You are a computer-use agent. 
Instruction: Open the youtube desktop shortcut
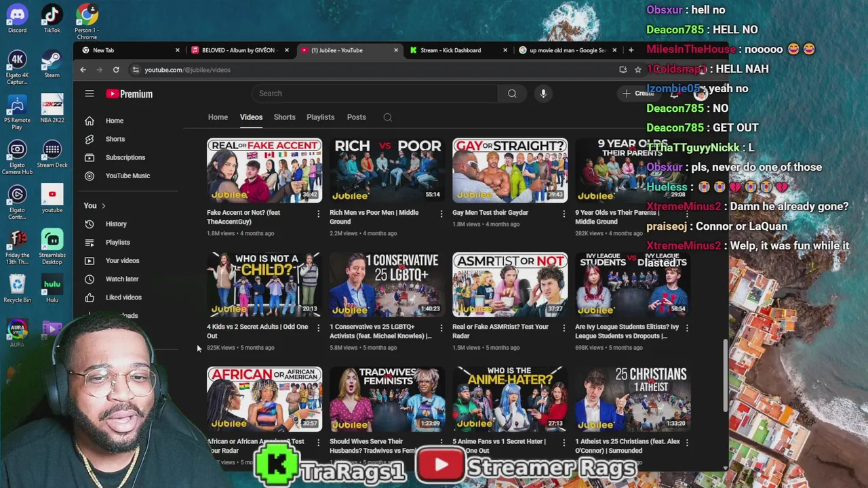click(52, 199)
